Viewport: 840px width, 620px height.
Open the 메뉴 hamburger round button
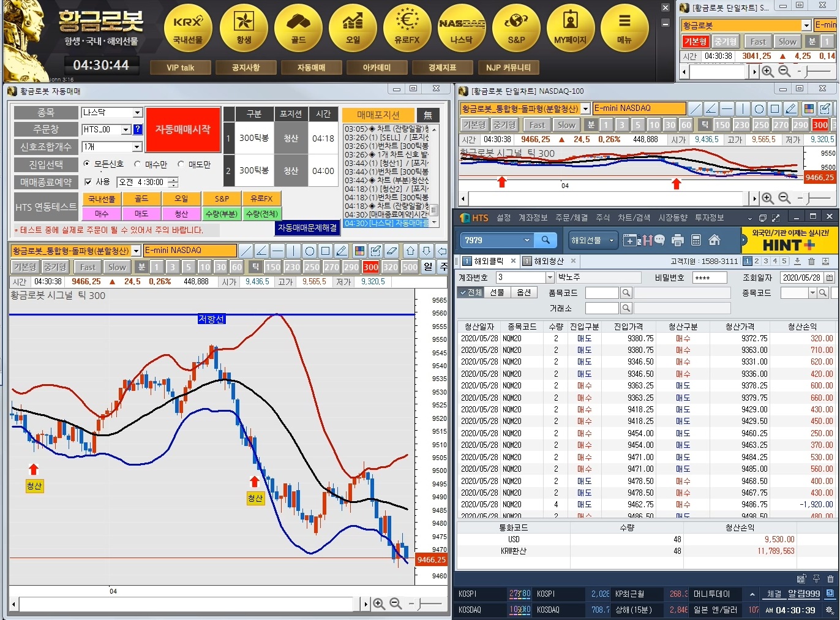point(624,28)
